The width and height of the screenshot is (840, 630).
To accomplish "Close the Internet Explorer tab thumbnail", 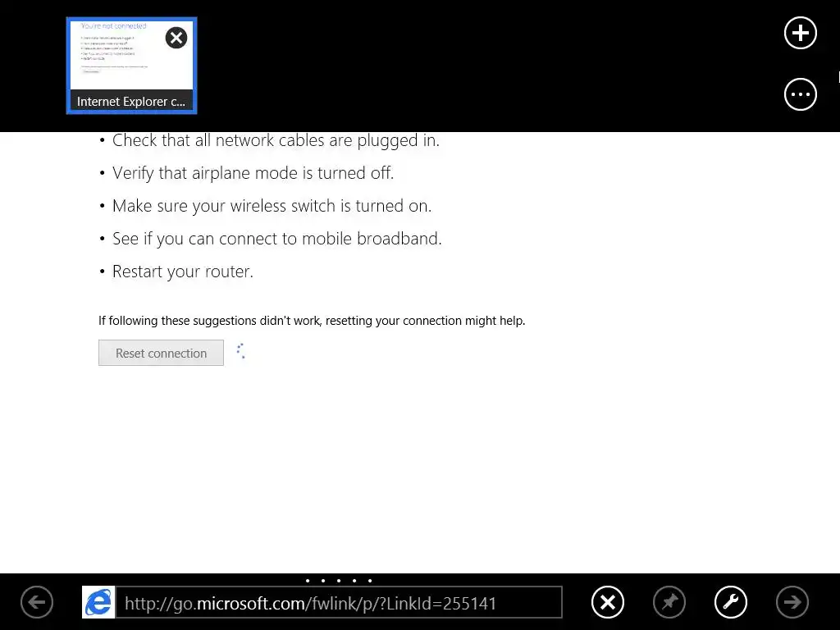I will 176,38.
